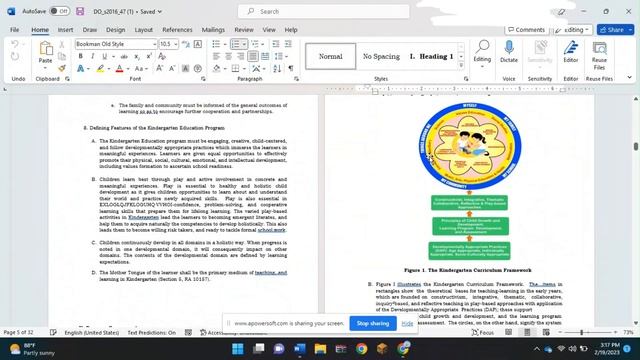Open the font size dropdown

pos(176,44)
